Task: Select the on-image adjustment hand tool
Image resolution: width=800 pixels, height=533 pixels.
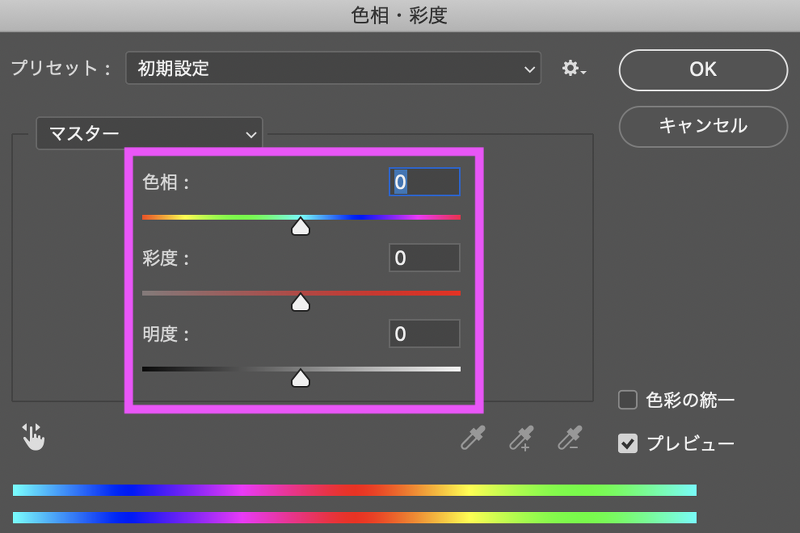Action: click(x=34, y=437)
